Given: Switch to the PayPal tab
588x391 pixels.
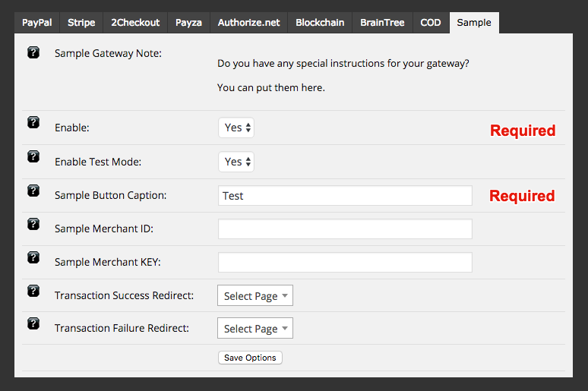Looking at the screenshot, I should [36, 23].
